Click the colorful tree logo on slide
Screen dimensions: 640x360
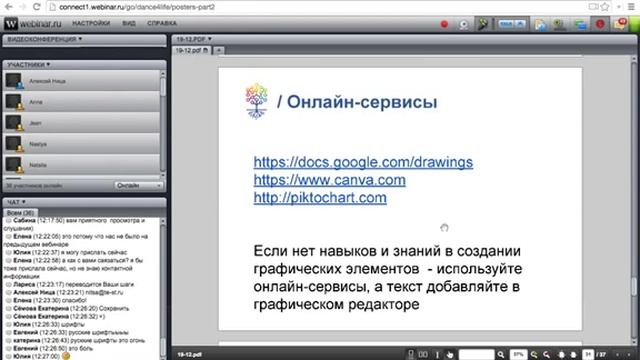(x=256, y=101)
